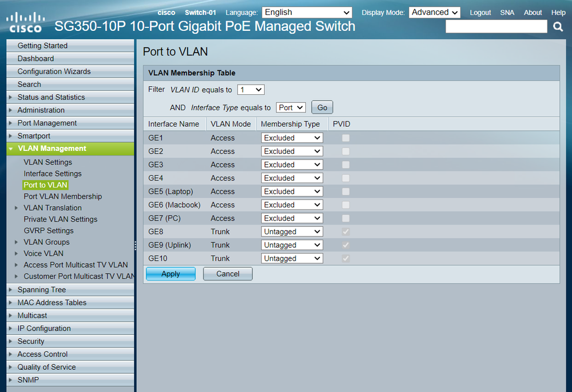Screen dimensions: 572x392
Task: Expand the Voice VLAN arrow
Action: point(17,253)
